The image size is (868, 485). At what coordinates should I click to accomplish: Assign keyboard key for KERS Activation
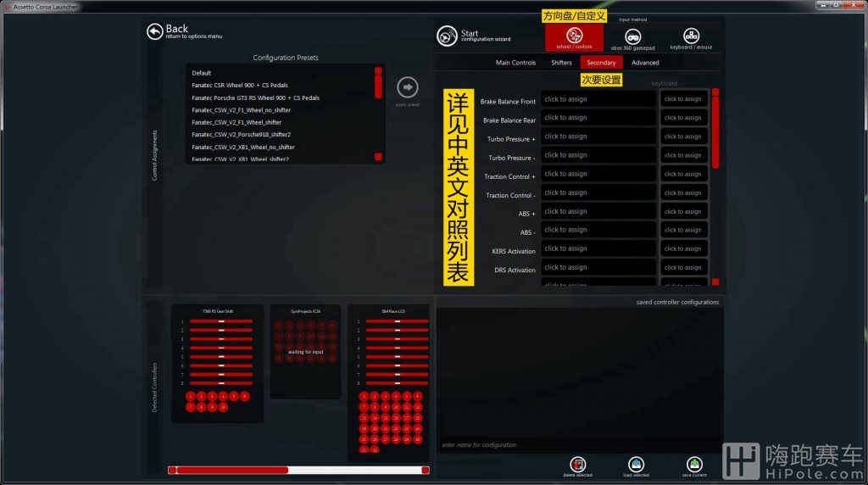click(683, 249)
